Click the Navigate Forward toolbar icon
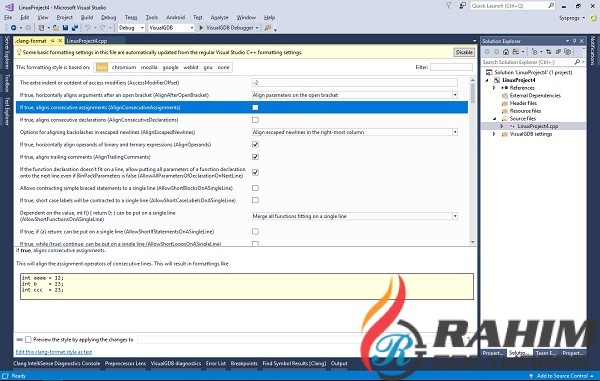The width and height of the screenshot is (600, 381). (x=28, y=28)
